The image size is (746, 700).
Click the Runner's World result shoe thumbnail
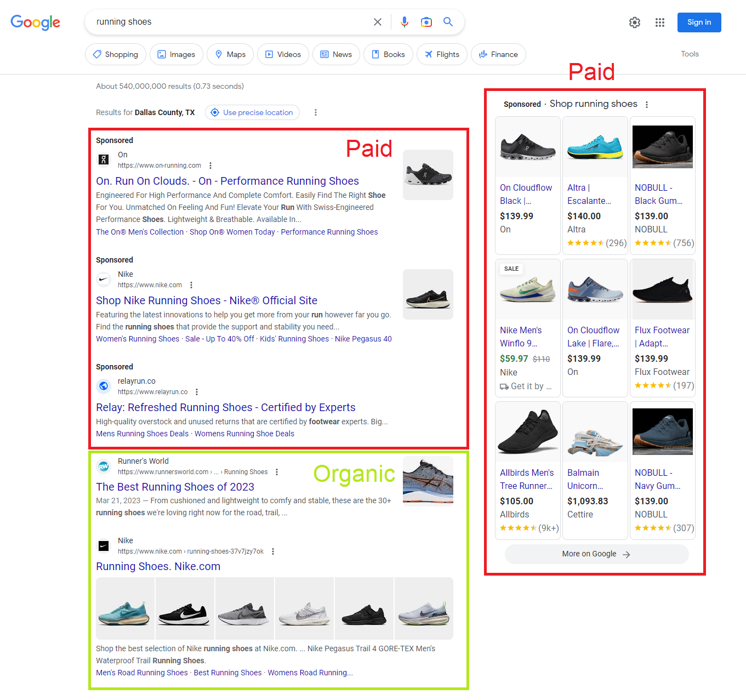click(x=428, y=480)
